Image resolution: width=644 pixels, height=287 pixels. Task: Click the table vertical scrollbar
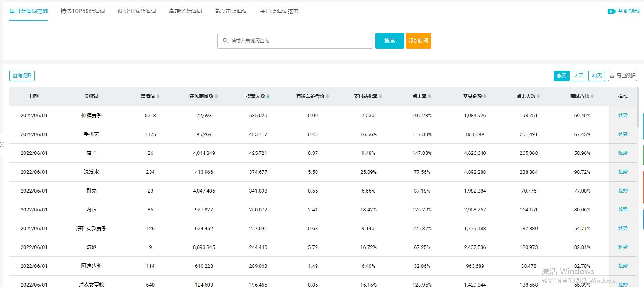pyautogui.click(x=638, y=108)
